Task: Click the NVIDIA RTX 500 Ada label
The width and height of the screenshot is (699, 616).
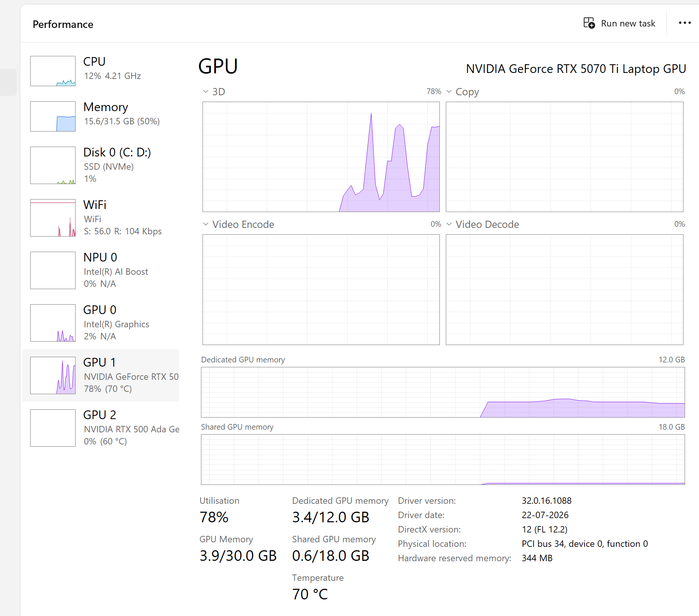Action: (x=131, y=429)
